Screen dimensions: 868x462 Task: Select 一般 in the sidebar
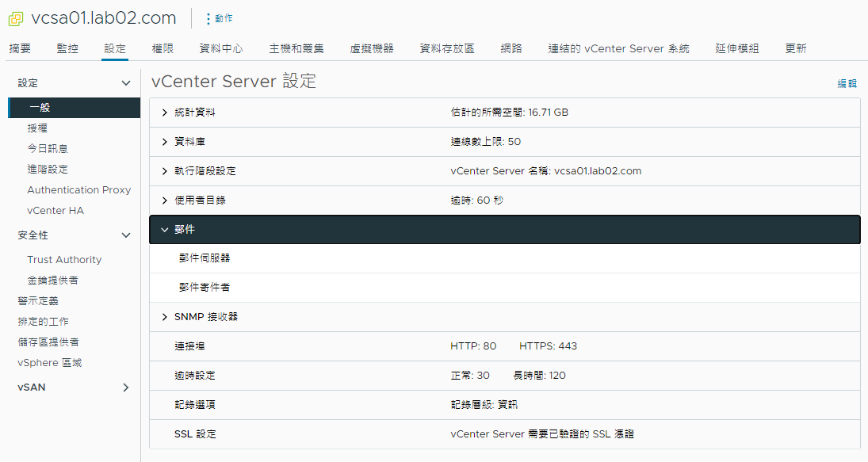75,107
